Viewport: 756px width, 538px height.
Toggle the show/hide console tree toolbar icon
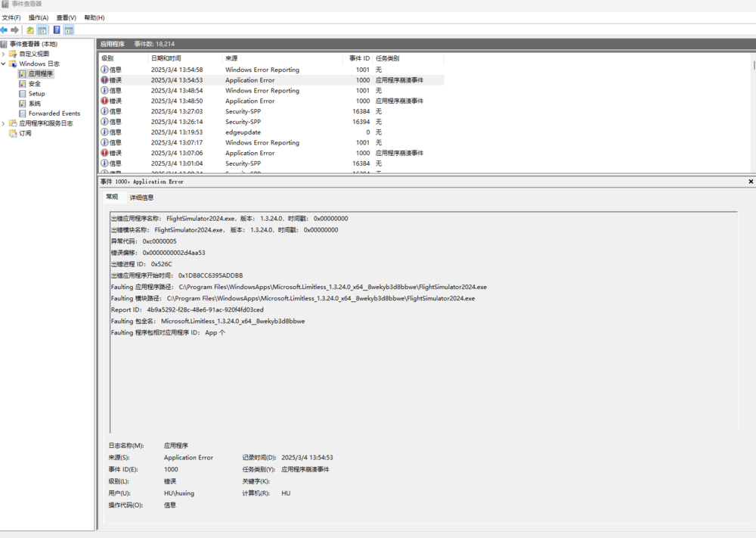[x=42, y=30]
